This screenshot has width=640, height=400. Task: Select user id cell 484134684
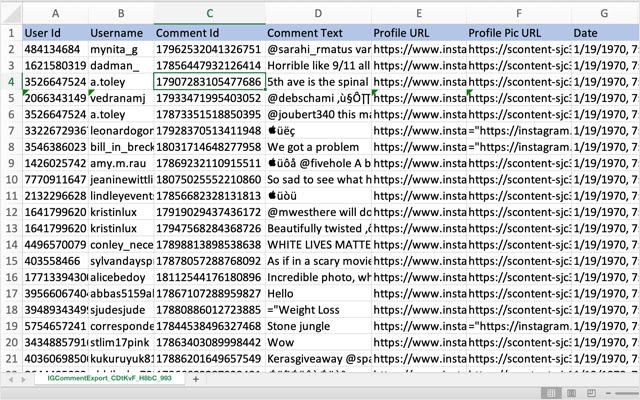[x=56, y=49]
